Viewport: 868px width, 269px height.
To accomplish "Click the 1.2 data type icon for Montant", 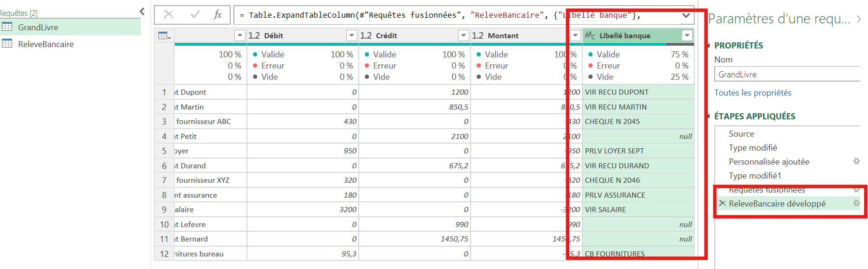I will (x=478, y=35).
